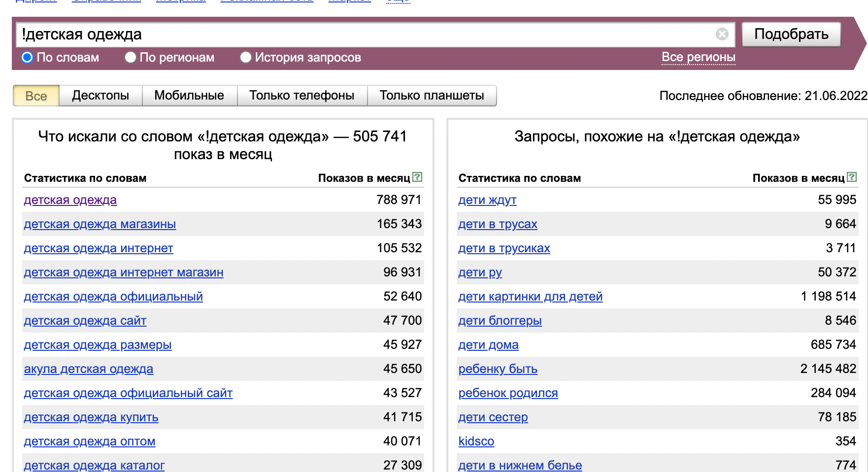868x472 pixels.
Task: Click the '96 931' impressions value
Action: 402,272
